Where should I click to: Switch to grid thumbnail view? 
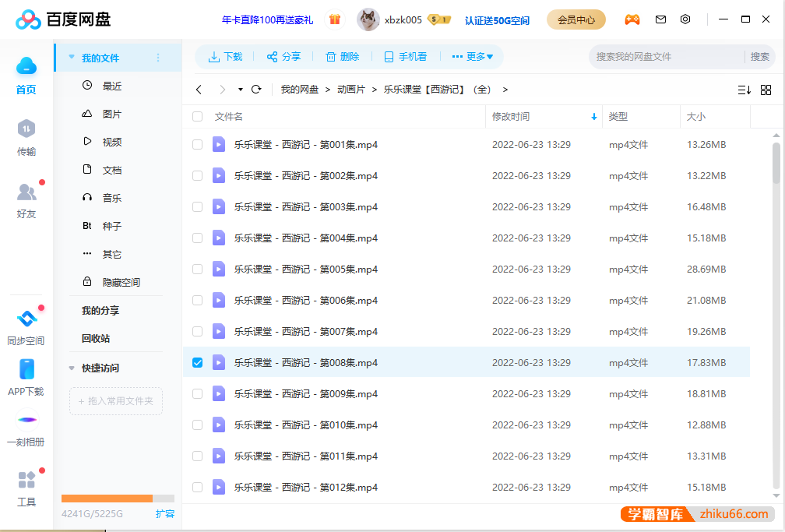click(x=766, y=90)
